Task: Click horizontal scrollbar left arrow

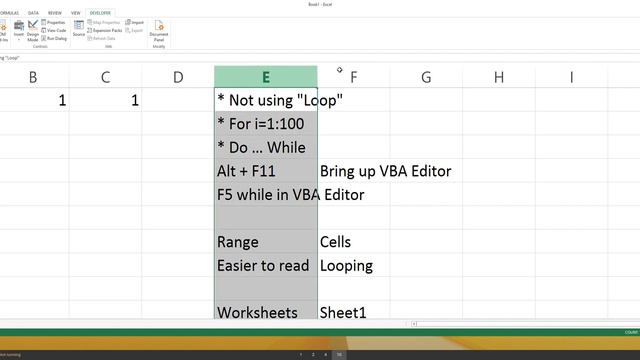Action: tap(414, 324)
